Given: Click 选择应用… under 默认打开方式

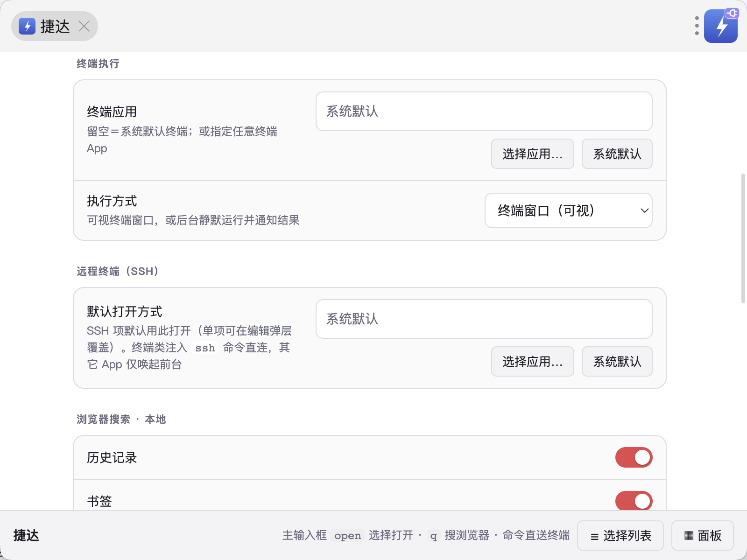Looking at the screenshot, I should coord(533,361).
